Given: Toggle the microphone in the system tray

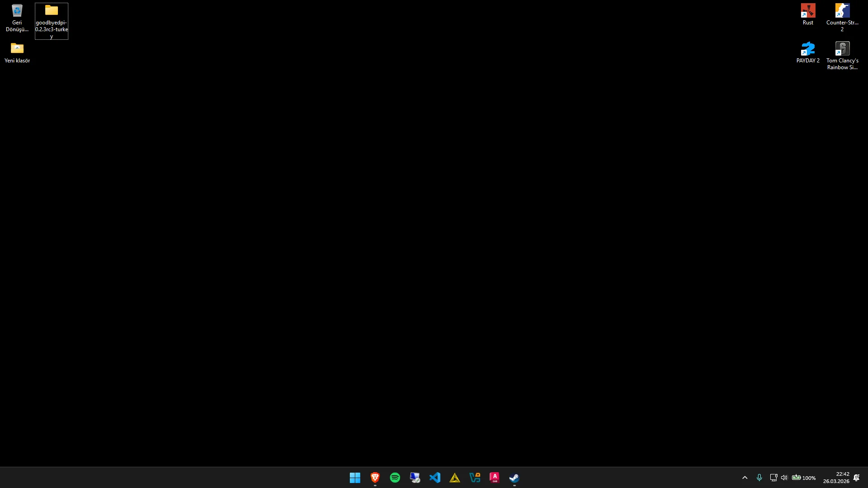Looking at the screenshot, I should (758, 477).
